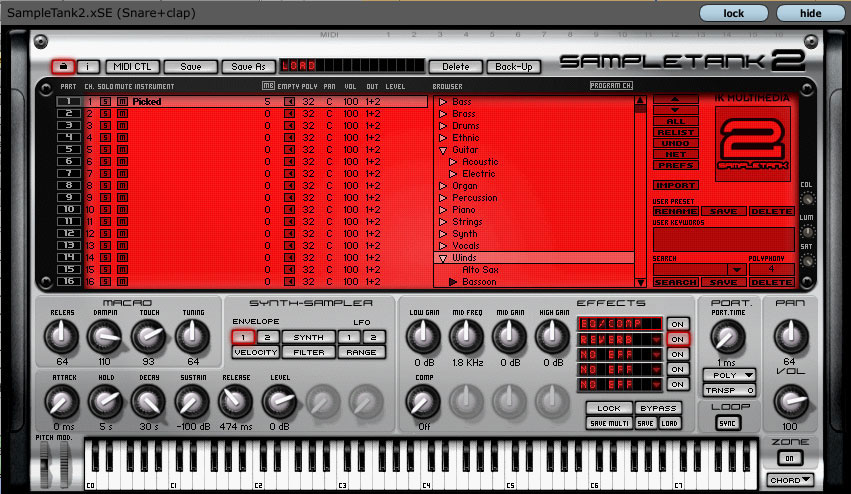Click the MIDI CTL button
Viewport: 851px width, 494px height.
tap(132, 66)
